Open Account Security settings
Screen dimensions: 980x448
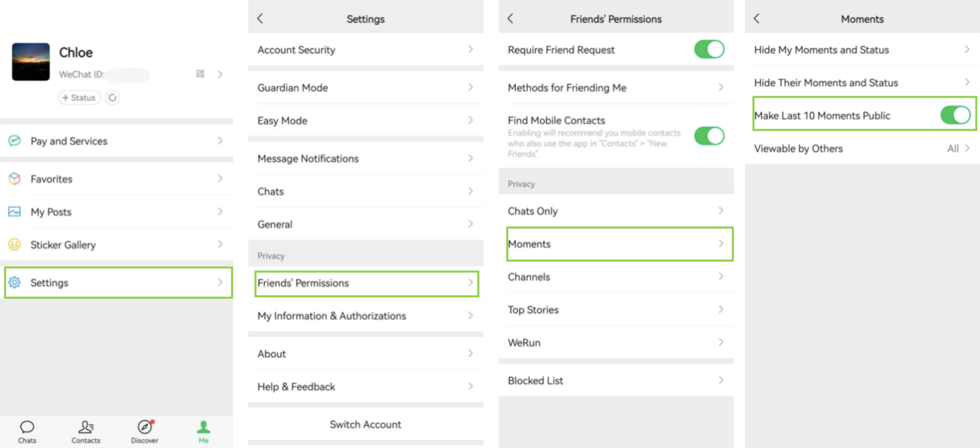click(x=365, y=50)
